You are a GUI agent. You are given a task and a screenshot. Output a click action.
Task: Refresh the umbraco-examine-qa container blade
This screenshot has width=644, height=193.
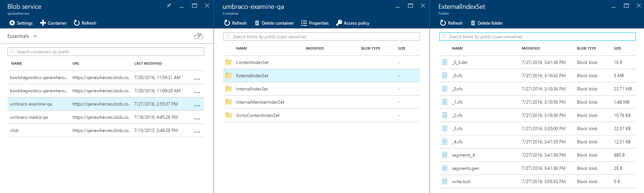[235, 23]
